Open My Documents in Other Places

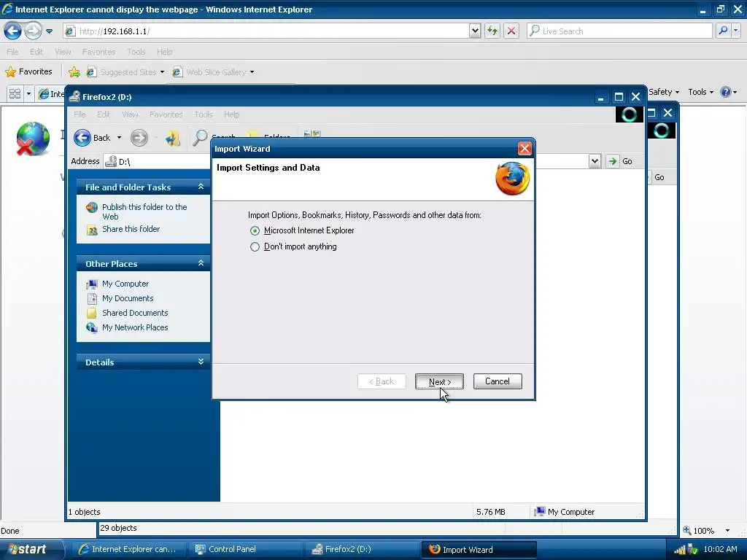click(x=128, y=298)
